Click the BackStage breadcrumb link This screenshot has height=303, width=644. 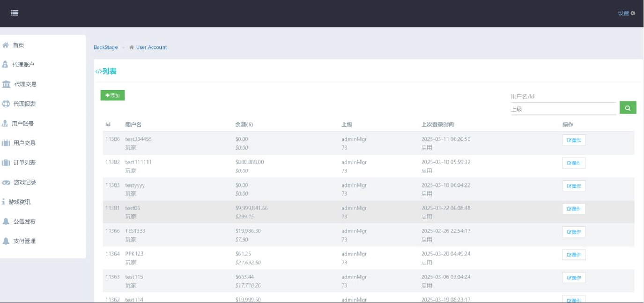pyautogui.click(x=106, y=47)
